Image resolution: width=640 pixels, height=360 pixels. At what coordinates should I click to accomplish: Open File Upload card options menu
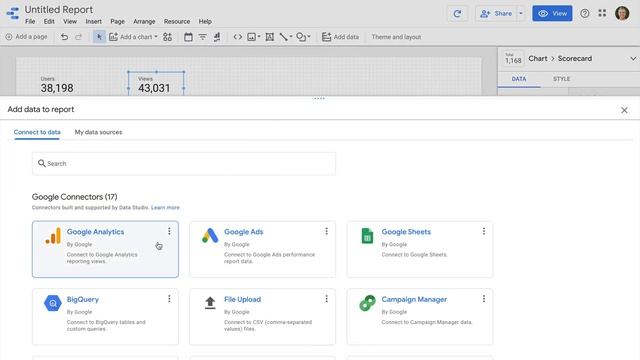(327, 299)
